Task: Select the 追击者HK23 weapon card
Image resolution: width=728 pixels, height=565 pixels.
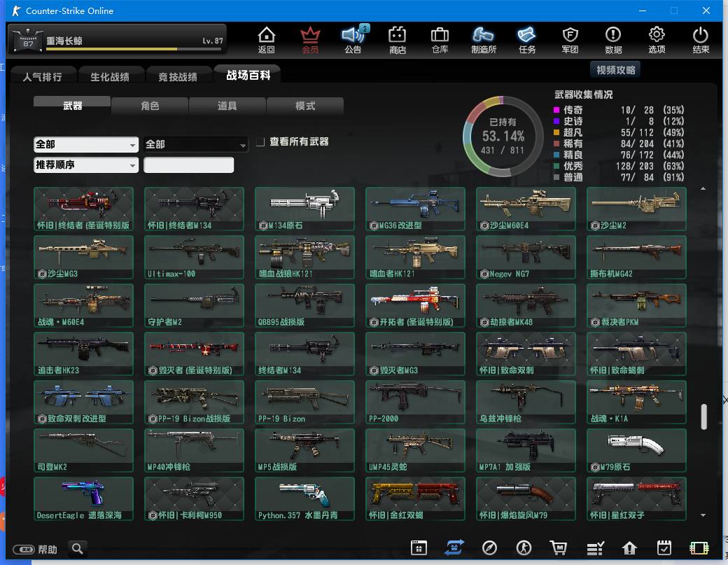Action: [83, 354]
